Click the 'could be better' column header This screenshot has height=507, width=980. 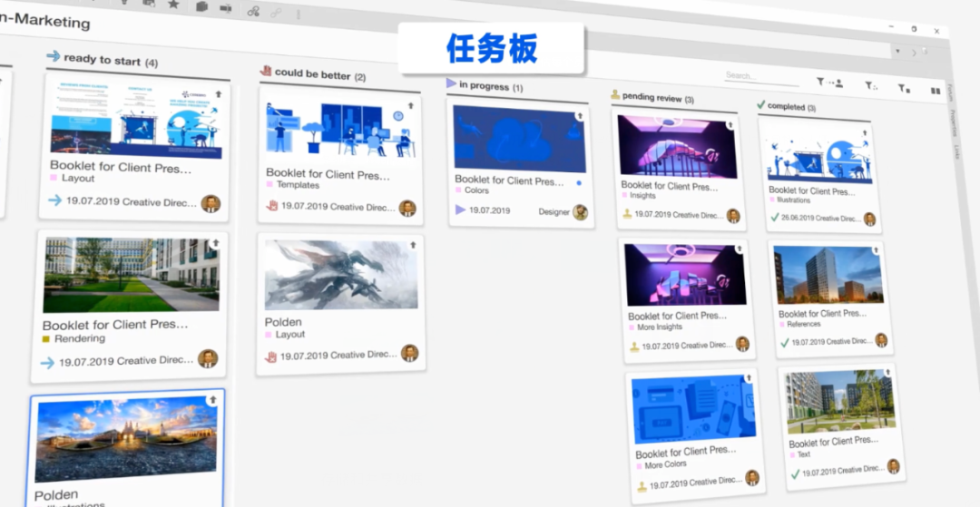coord(313,74)
